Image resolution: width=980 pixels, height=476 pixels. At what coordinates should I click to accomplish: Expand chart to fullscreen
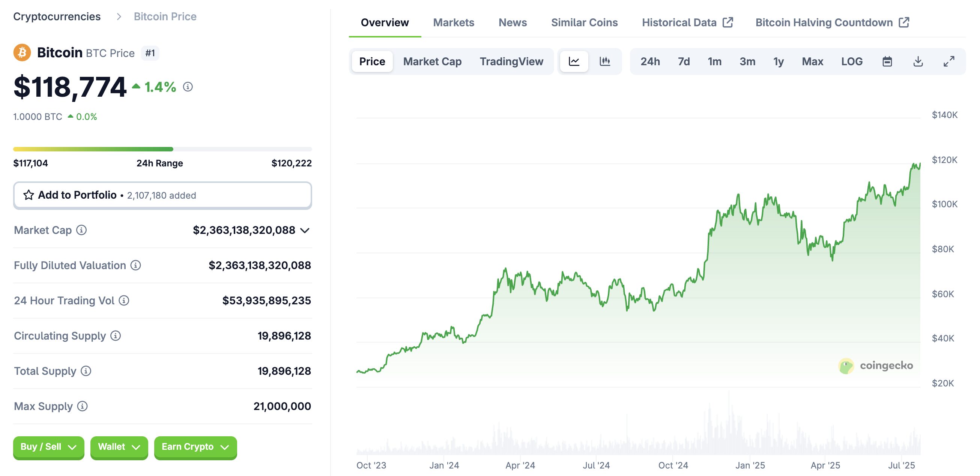tap(948, 61)
